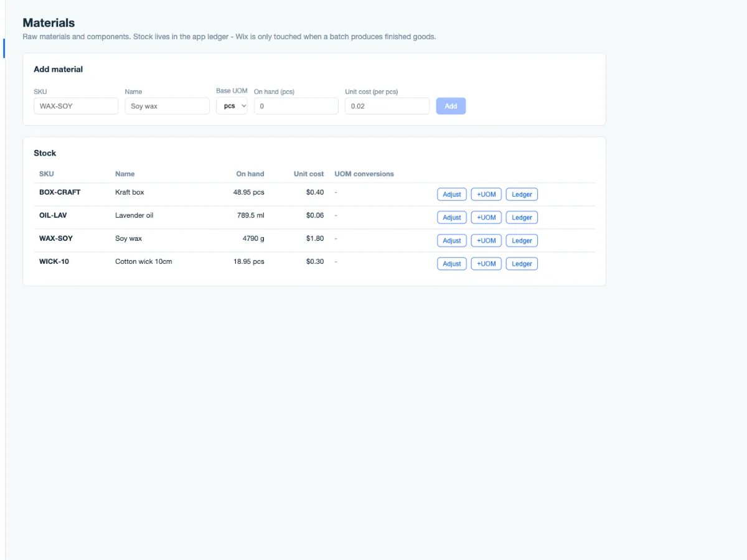Click the $0.40 unit cost value
Viewport: 747px width, 560px height.
pyautogui.click(x=315, y=192)
